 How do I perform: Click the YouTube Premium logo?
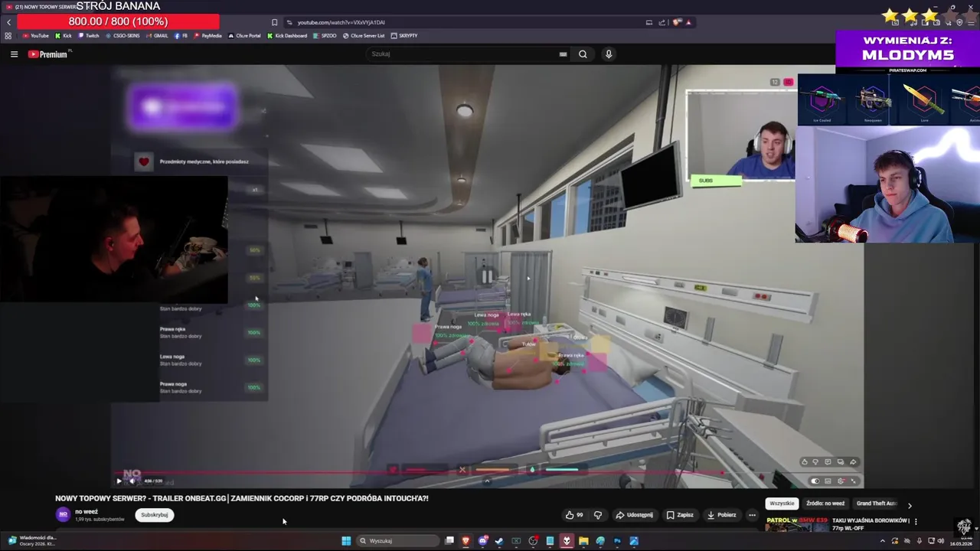click(x=48, y=54)
